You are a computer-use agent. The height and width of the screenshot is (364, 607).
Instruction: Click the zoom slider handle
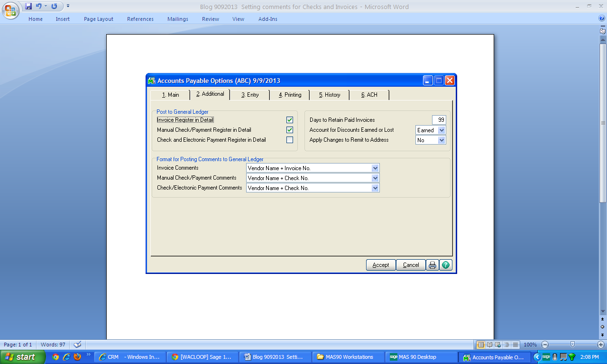click(x=572, y=345)
